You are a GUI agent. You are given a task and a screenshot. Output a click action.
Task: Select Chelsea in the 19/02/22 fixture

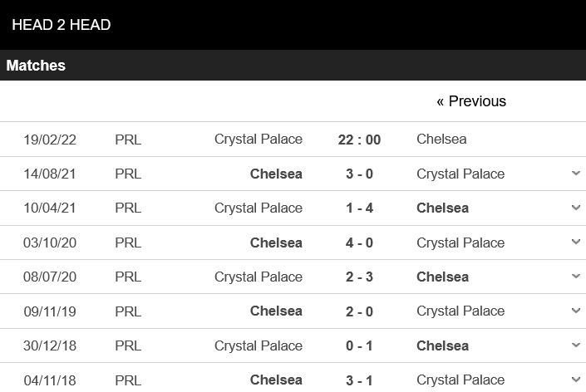(441, 140)
